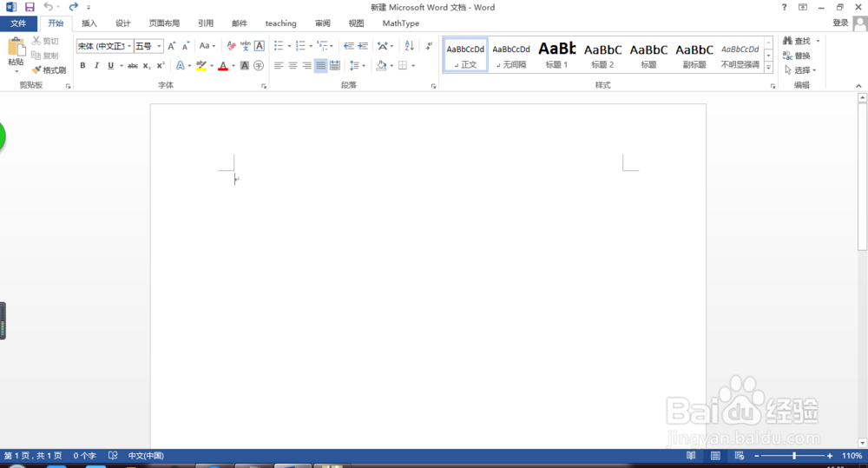This screenshot has width=868, height=468.
Task: Toggle justified alignment
Action: 320,65
